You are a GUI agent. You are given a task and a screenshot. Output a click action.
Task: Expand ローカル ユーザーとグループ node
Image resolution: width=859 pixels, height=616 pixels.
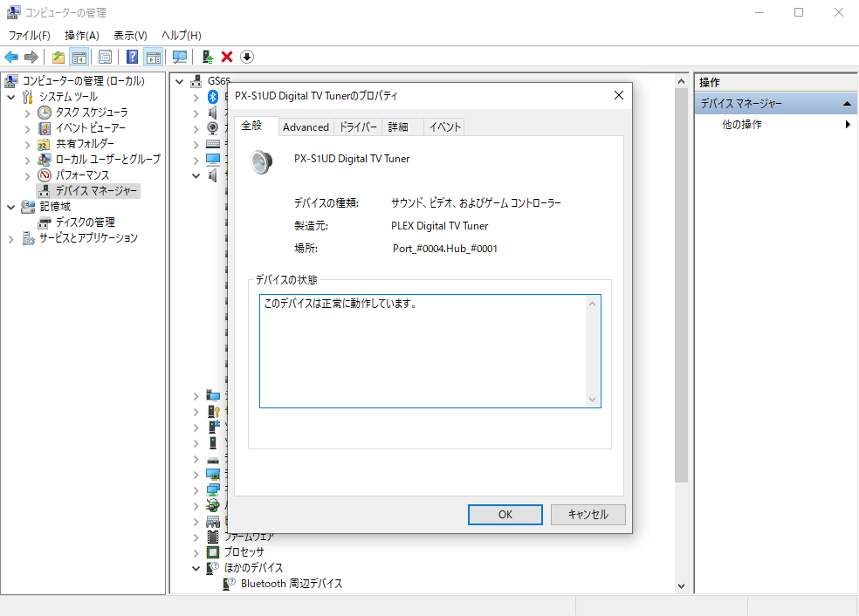(27, 161)
